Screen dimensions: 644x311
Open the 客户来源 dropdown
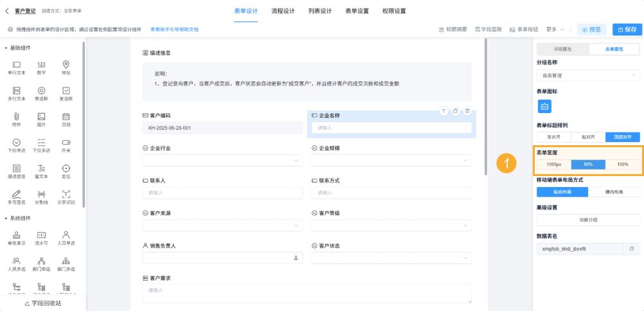(222, 226)
